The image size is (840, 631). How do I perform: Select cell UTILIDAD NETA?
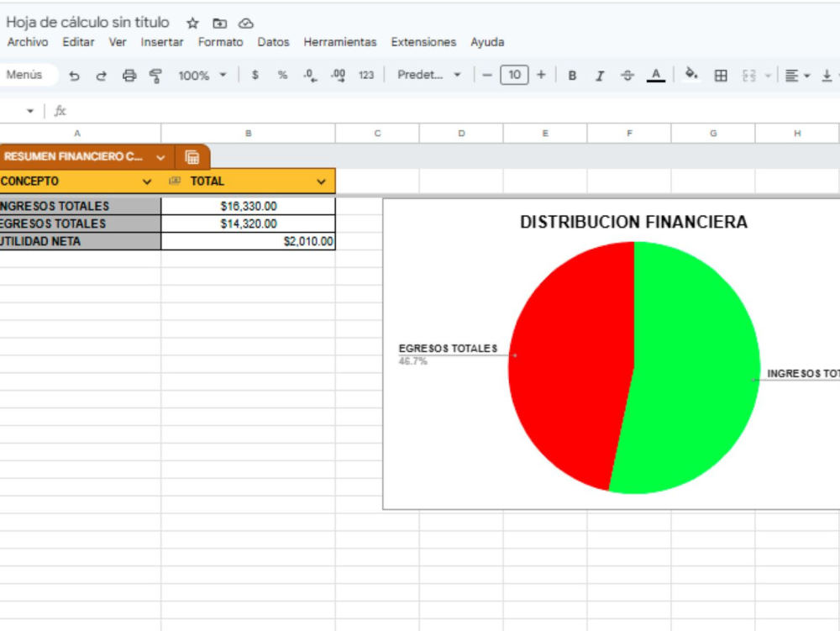[81, 242]
